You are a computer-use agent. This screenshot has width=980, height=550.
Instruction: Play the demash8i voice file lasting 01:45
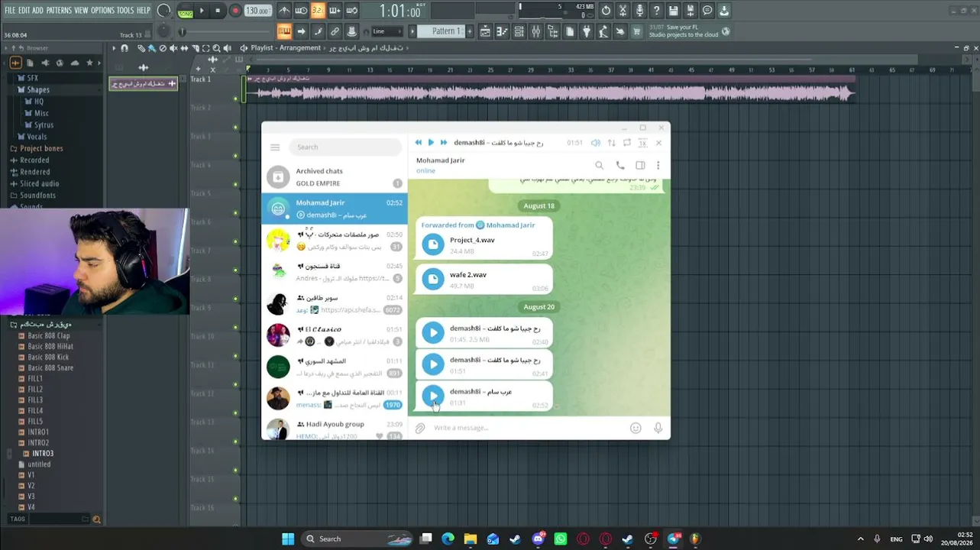click(433, 332)
